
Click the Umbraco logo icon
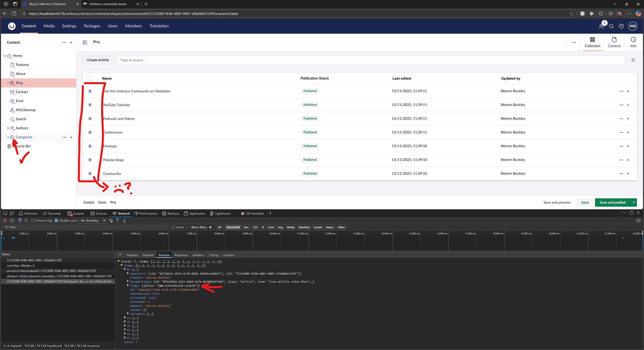[12, 26]
